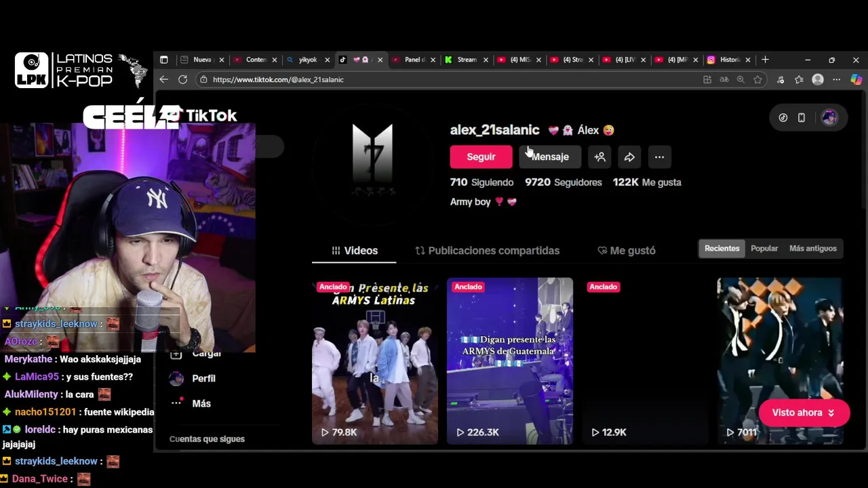Click chat message from Merykathe
Viewport: 868px width, 488px height.
(x=73, y=359)
